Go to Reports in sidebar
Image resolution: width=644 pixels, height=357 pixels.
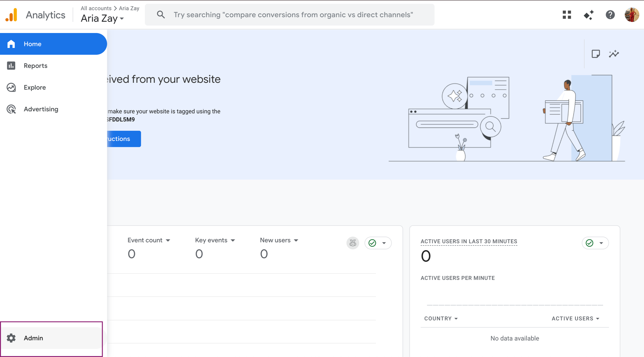36,66
